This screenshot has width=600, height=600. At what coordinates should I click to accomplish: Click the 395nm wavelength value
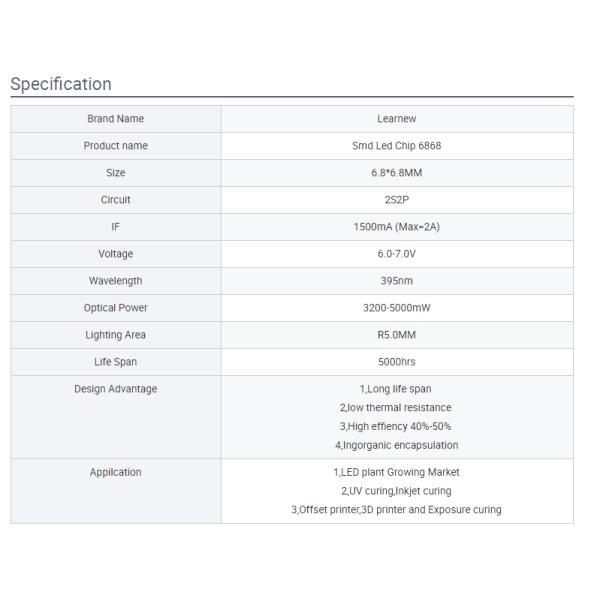[x=397, y=281]
